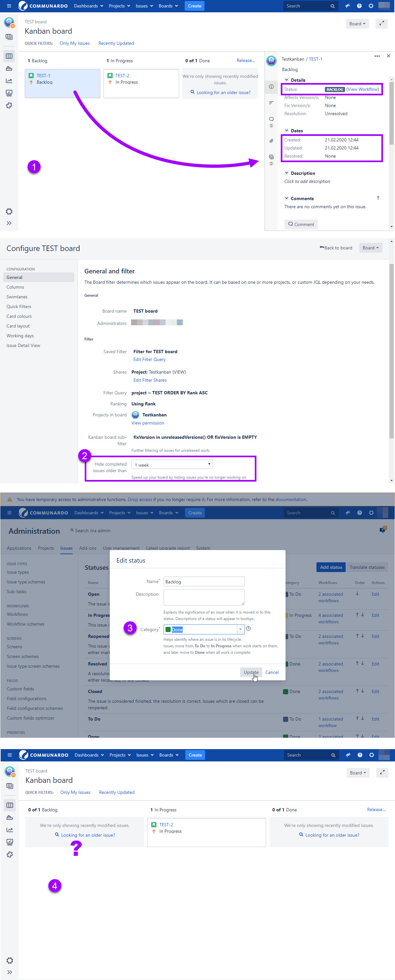Switch to System administration tab
395x980 pixels.
pos(203,548)
